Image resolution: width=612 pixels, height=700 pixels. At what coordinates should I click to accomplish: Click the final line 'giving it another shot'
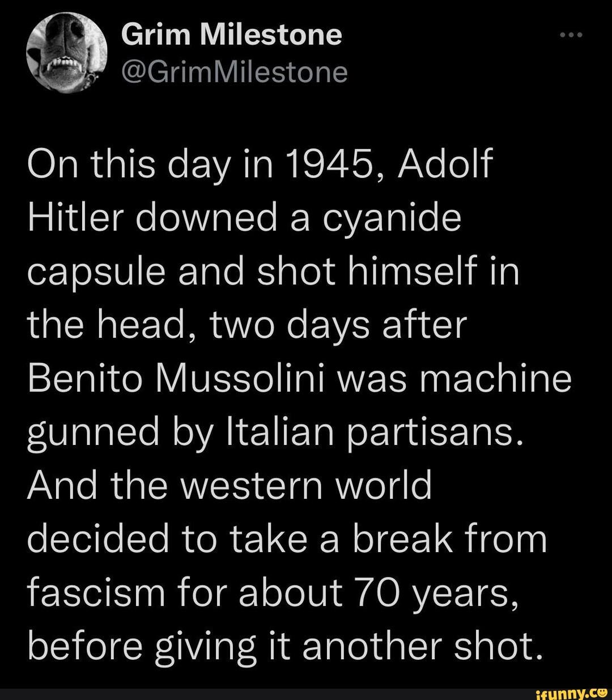[x=283, y=645]
